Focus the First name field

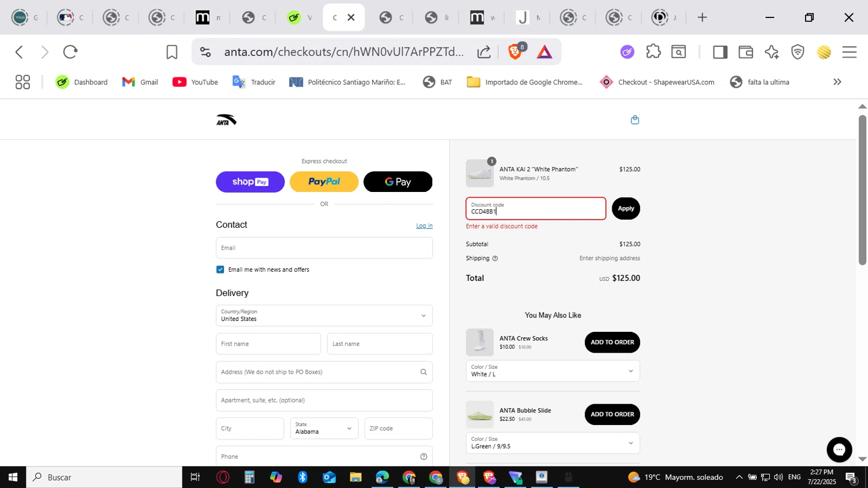pyautogui.click(x=269, y=344)
